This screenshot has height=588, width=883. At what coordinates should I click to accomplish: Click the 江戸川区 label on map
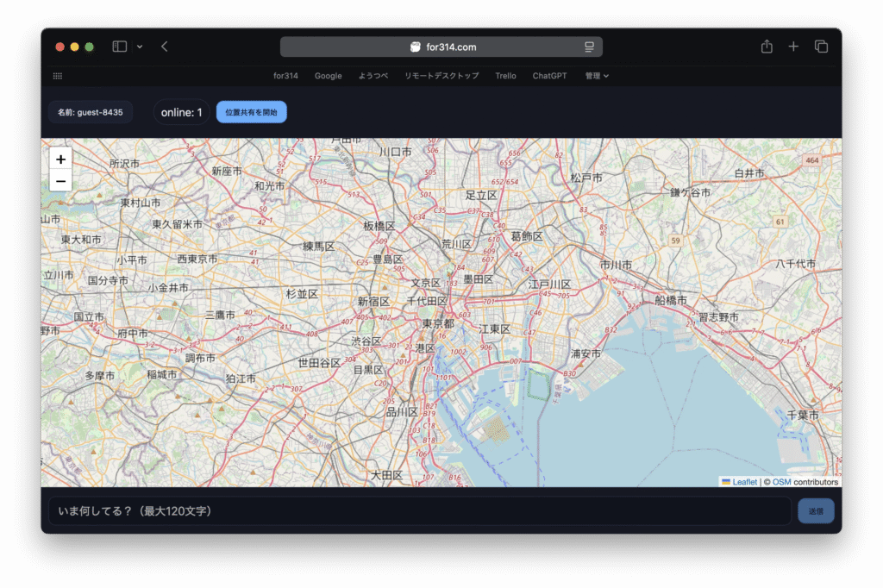tap(549, 285)
